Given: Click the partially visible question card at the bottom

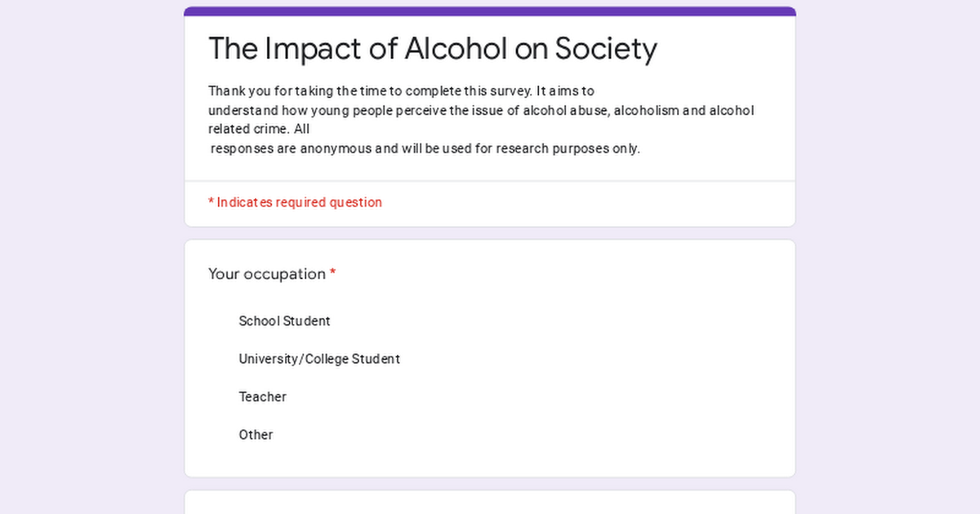Looking at the screenshot, I should pos(490,503).
